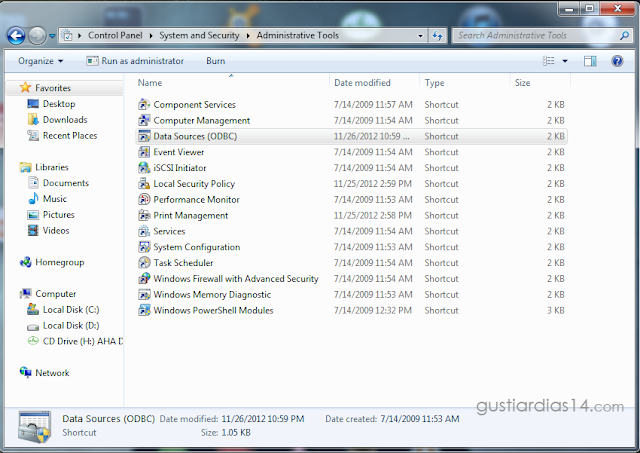The image size is (640, 453).
Task: Open the recent pages dropdown arrow
Action: 52,36
